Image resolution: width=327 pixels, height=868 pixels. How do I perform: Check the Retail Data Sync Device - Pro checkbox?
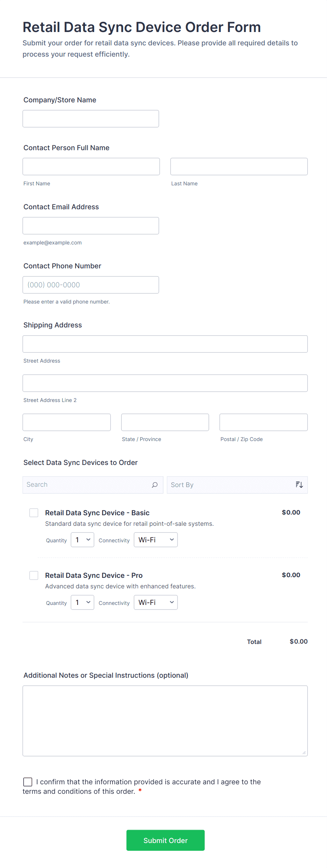(x=34, y=575)
